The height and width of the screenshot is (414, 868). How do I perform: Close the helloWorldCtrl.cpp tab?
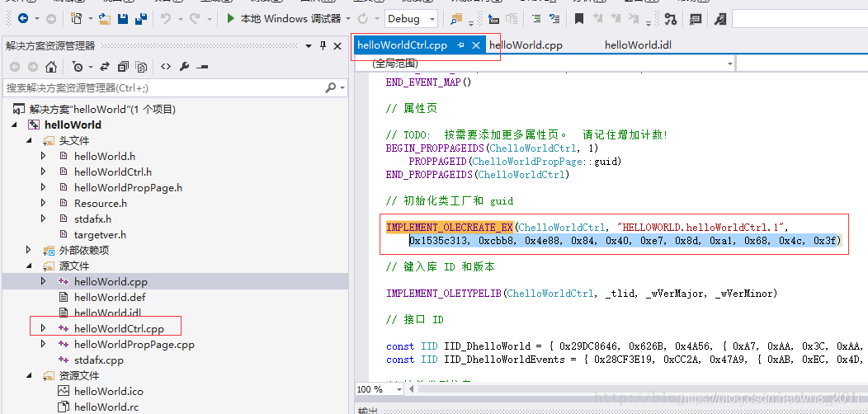[x=475, y=45]
